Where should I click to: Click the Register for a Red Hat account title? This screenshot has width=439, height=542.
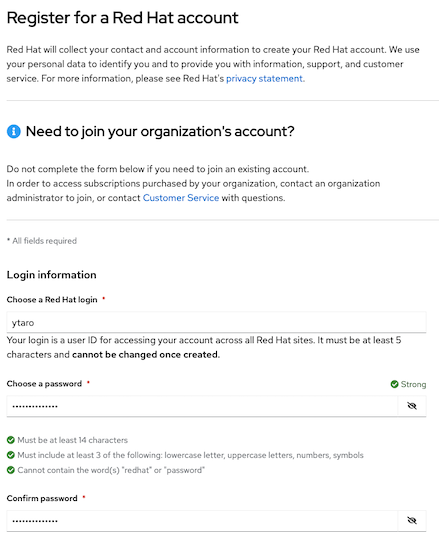click(x=122, y=18)
